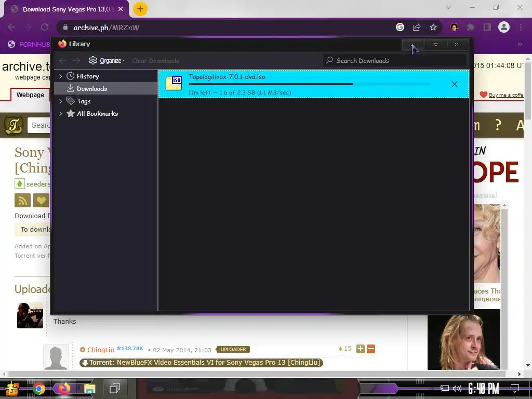This screenshot has height=399, width=532.
Task: Click the ChingLiu uploader username link
Action: pos(100,350)
